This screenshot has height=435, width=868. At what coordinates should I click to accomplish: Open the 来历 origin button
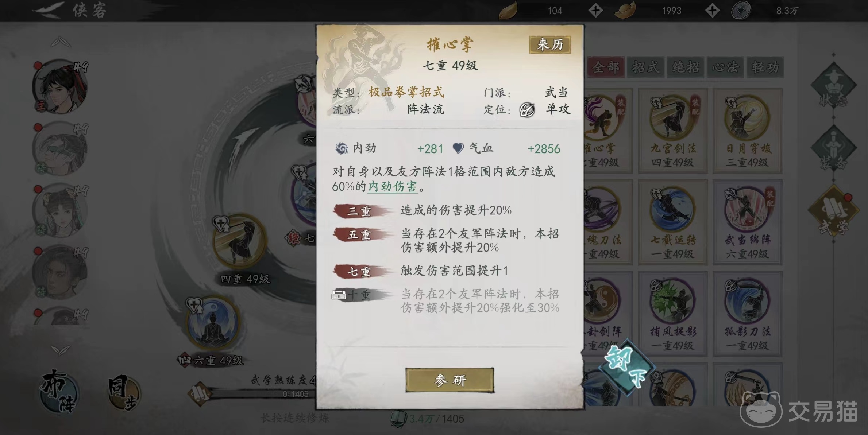[x=550, y=45]
